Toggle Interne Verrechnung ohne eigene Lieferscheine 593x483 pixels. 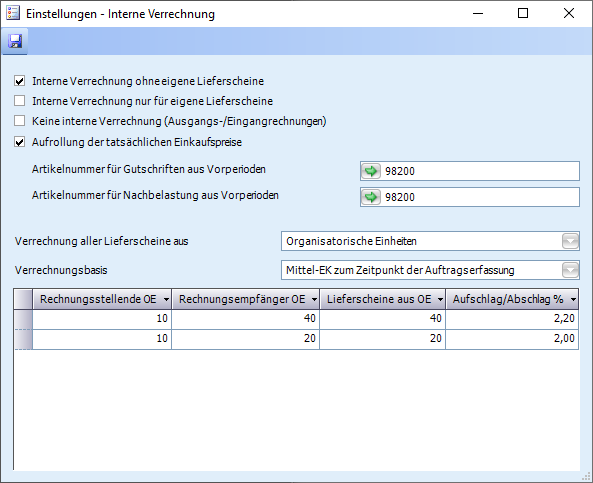(20, 81)
